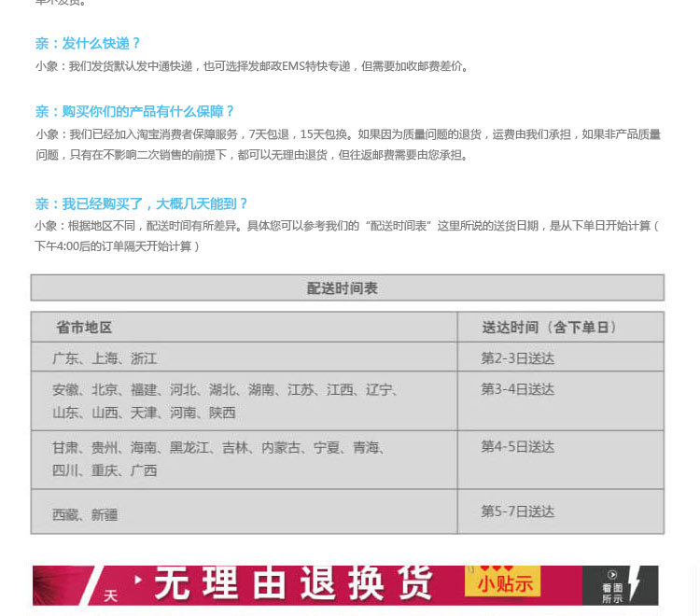The height and width of the screenshot is (616, 700).
Task: Select the 西藏、新疆 region row
Action: (x=85, y=514)
